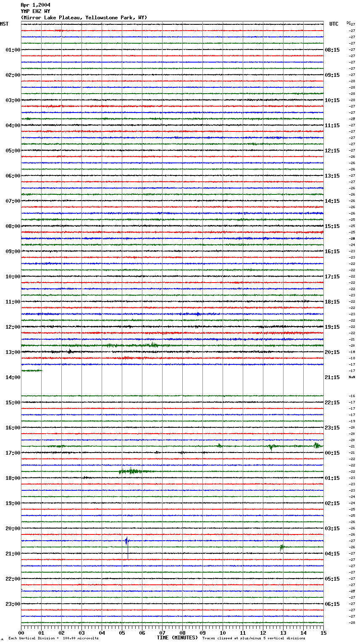Click the 'MST' column header
Screen dimensions: 357x644
tap(4, 24)
